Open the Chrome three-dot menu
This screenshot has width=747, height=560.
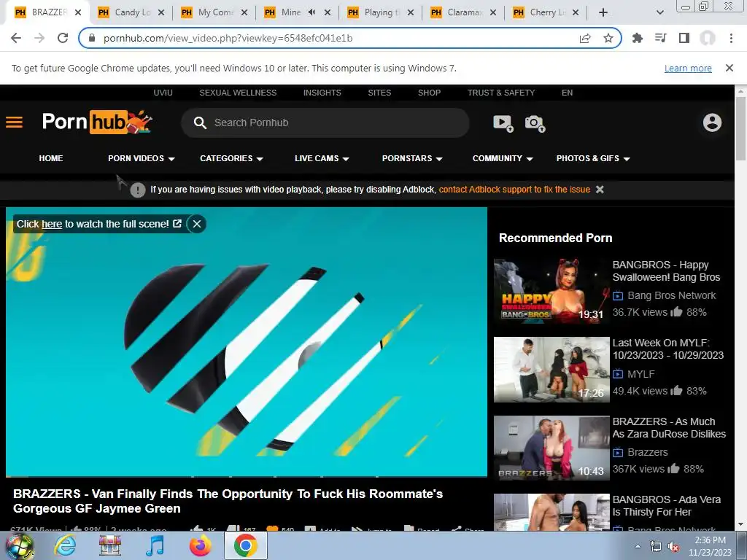pyautogui.click(x=731, y=38)
